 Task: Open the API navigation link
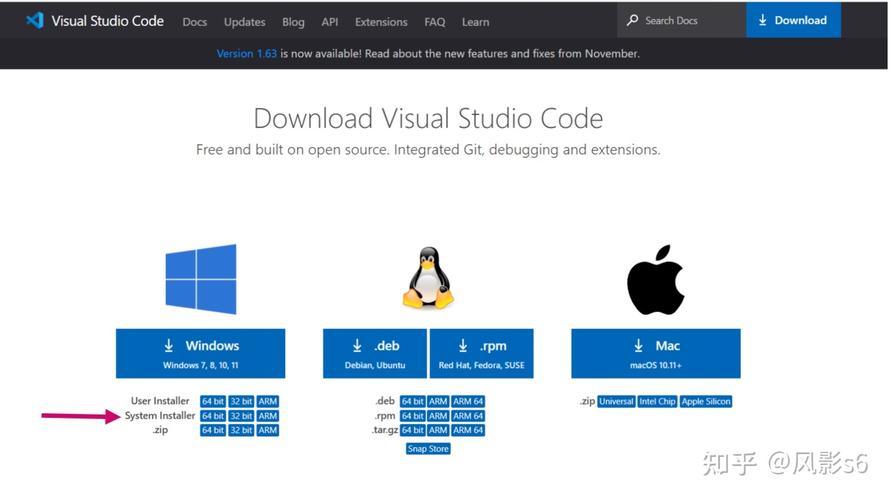(x=330, y=22)
